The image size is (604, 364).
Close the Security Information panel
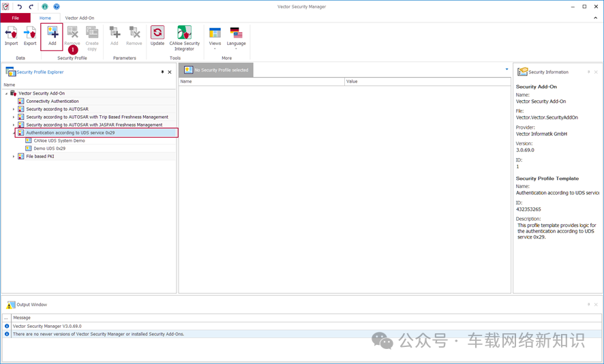coord(596,72)
